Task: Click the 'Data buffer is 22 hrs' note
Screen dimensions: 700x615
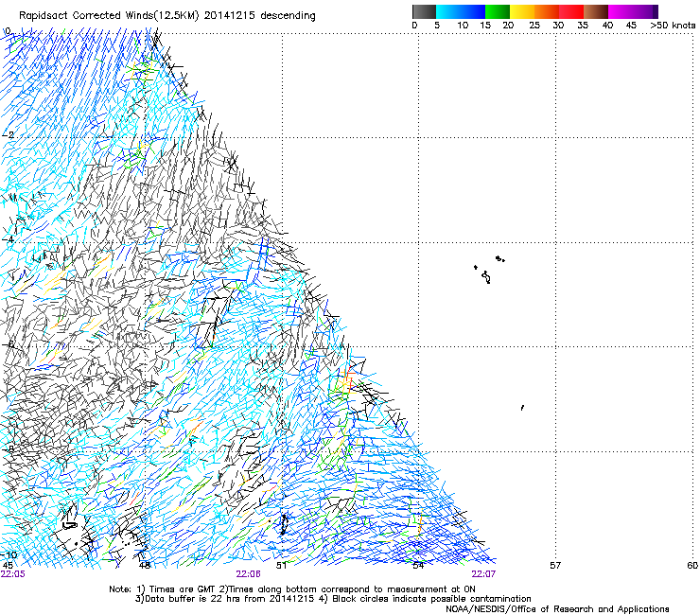Action: [193, 599]
